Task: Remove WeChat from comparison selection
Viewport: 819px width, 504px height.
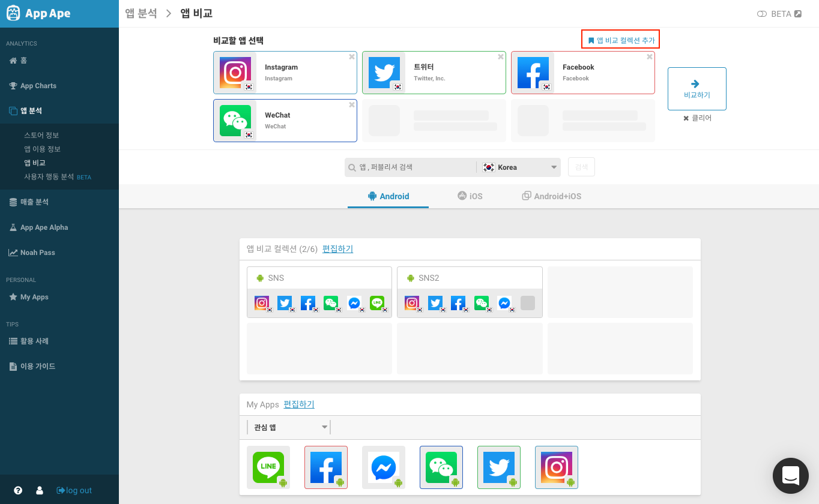Action: coord(352,105)
